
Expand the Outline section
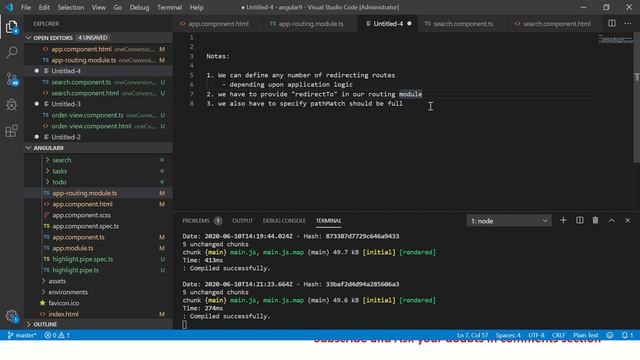(x=98, y=324)
